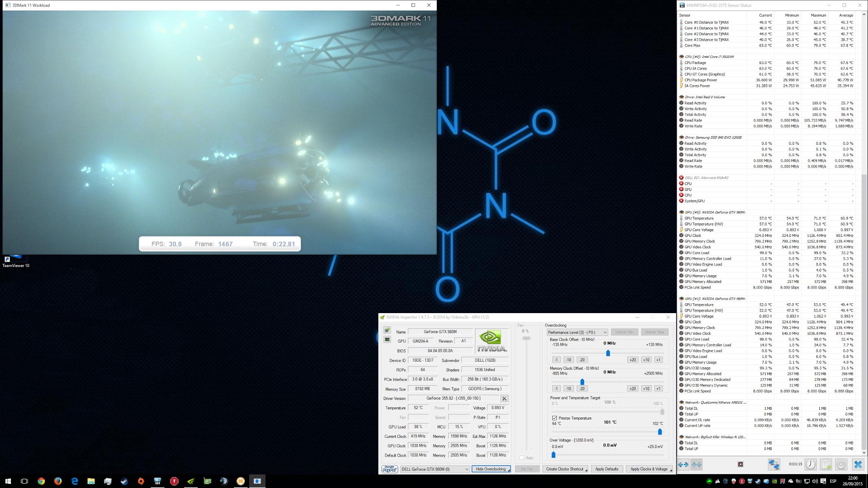The width and height of the screenshot is (868, 488).
Task: Click Driver Version field in Inspector
Action: click(x=453, y=398)
